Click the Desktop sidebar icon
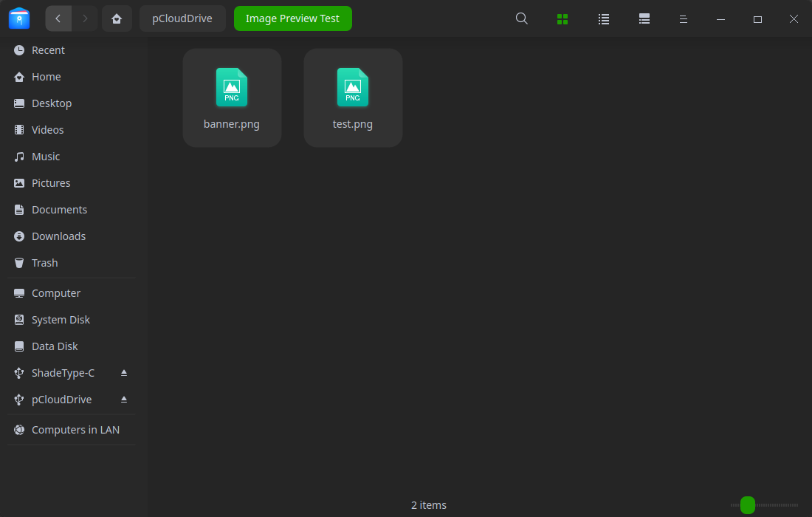The height and width of the screenshot is (517, 812). click(19, 103)
